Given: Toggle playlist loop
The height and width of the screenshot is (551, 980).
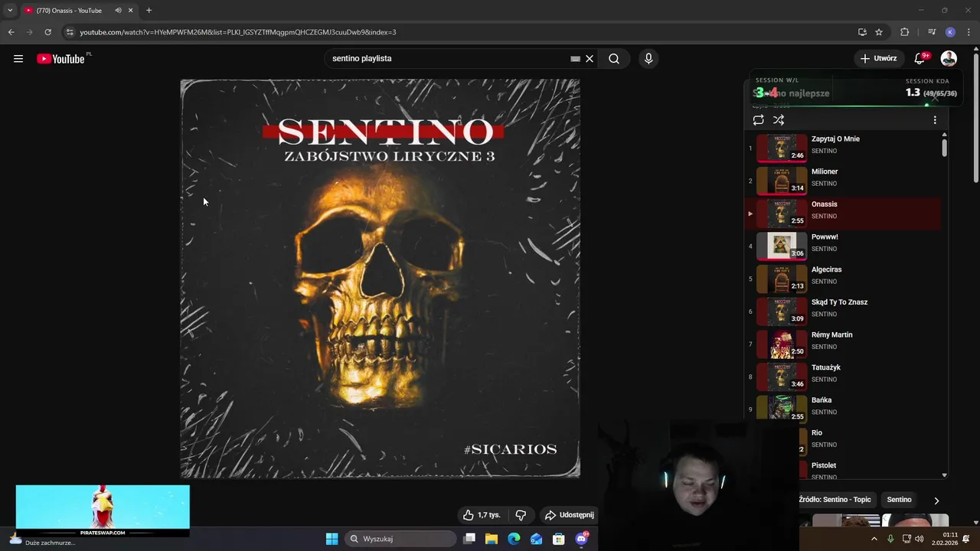Looking at the screenshot, I should point(758,120).
